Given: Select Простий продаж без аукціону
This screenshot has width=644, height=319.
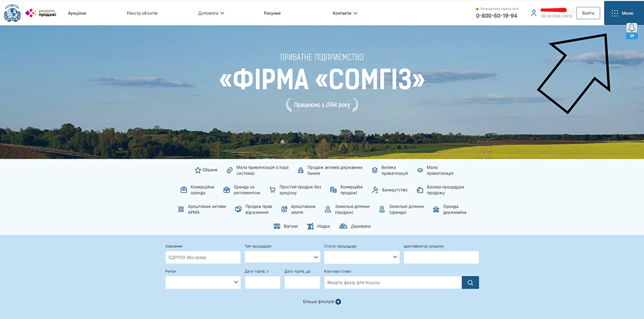Looking at the screenshot, I should 295,190.
